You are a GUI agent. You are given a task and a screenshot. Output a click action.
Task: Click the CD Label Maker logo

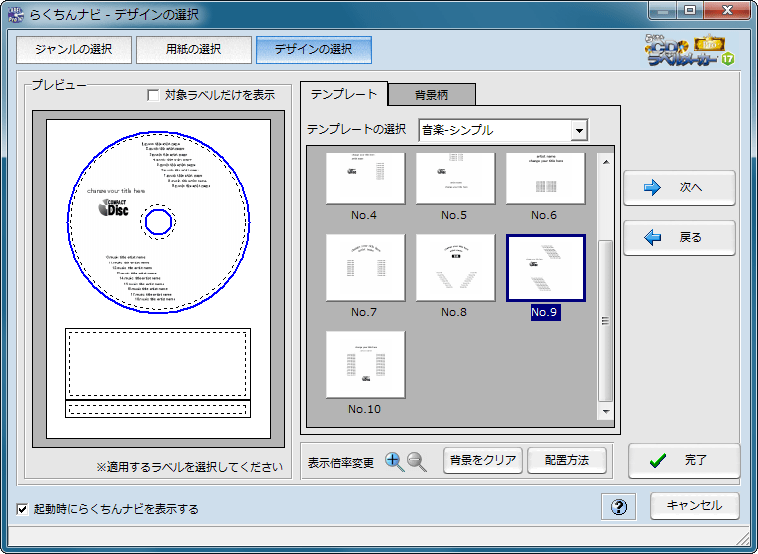tap(689, 50)
